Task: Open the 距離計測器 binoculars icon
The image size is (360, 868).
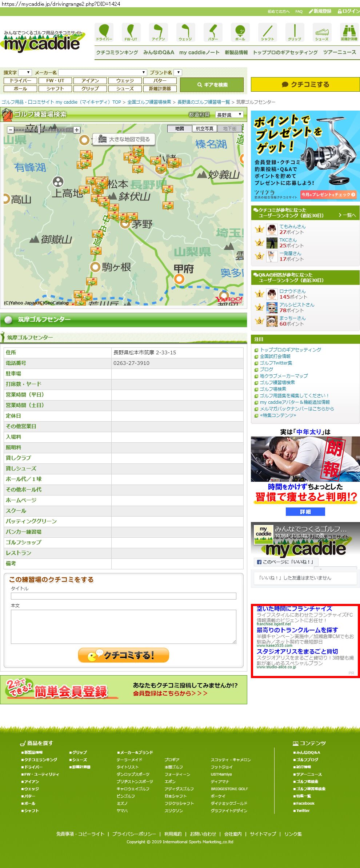Action: (349, 32)
